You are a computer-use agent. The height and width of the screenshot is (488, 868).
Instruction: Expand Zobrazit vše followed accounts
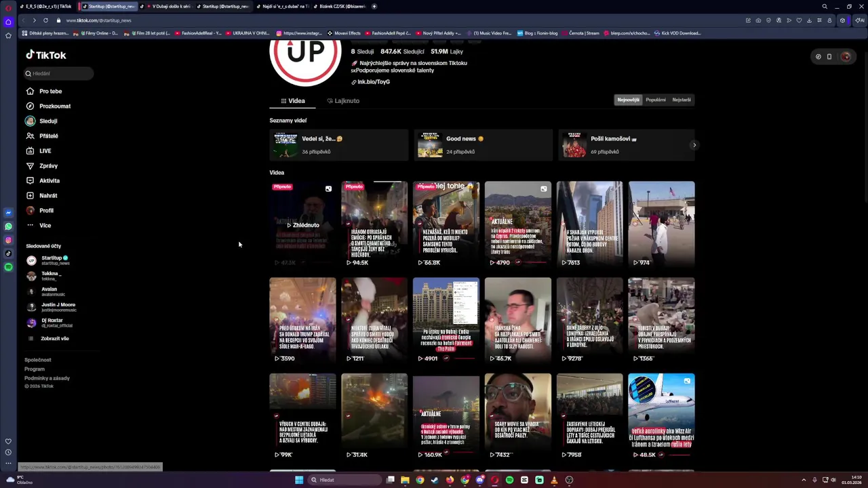[x=47, y=338]
